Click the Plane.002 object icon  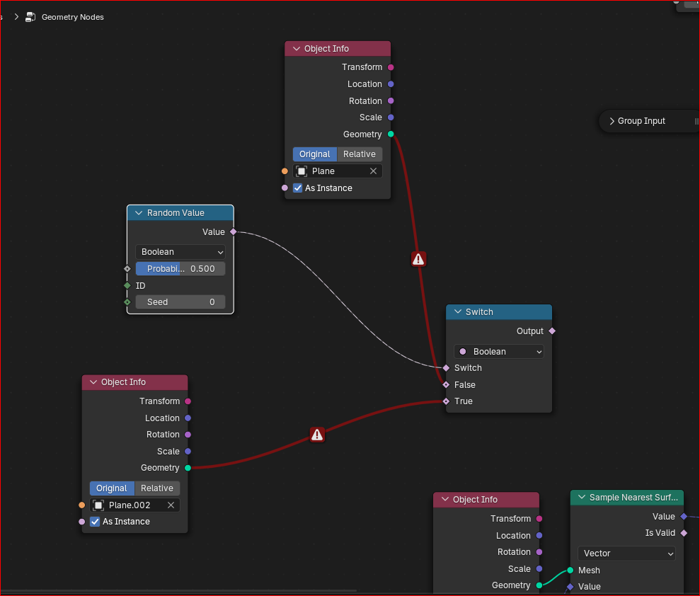click(x=98, y=505)
